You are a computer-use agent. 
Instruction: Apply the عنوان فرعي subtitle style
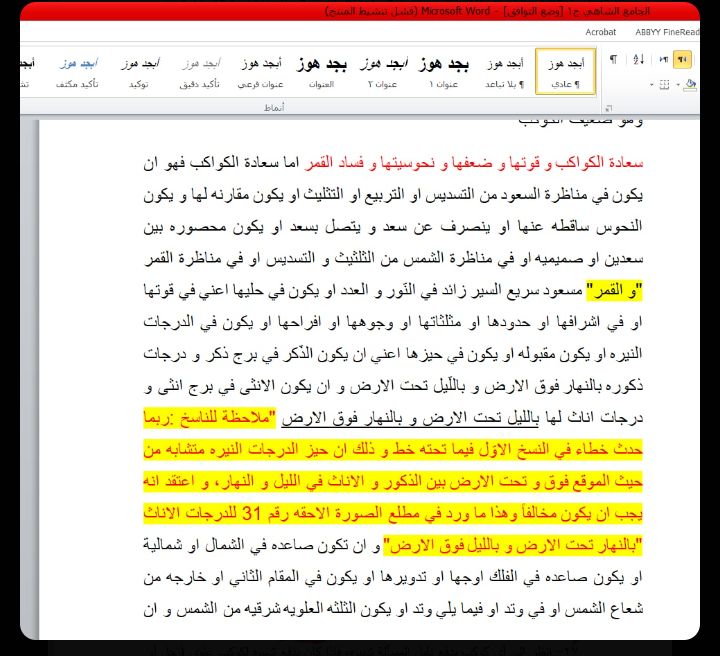pyautogui.click(x=260, y=71)
